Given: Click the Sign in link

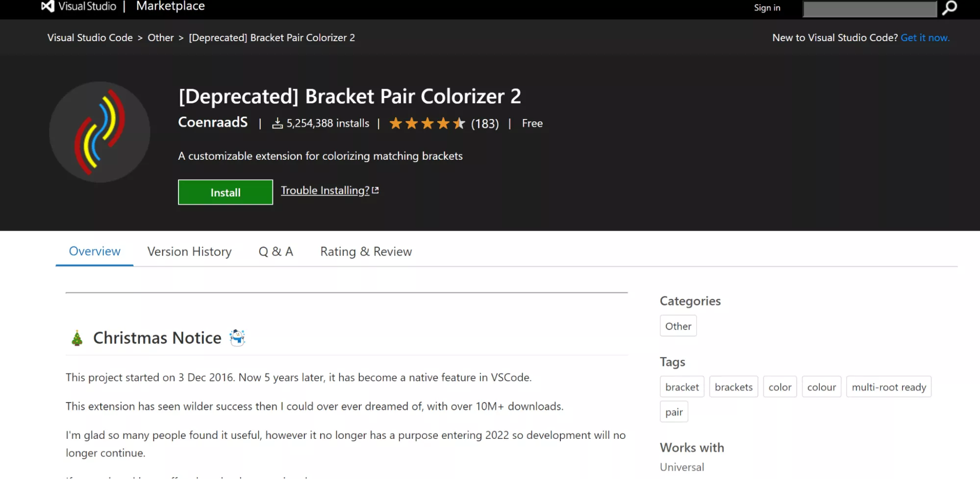Looking at the screenshot, I should 767,8.
